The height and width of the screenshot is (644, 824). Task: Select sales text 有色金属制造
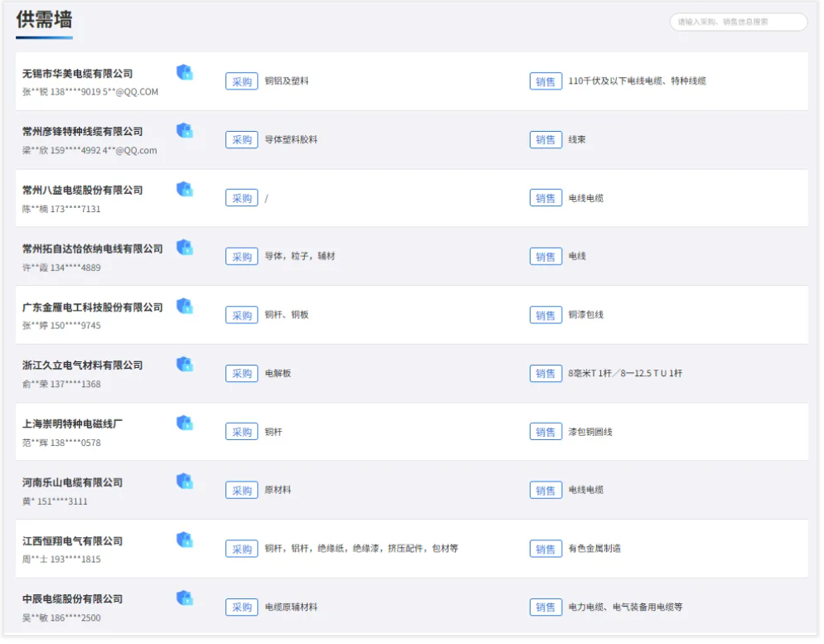(596, 549)
